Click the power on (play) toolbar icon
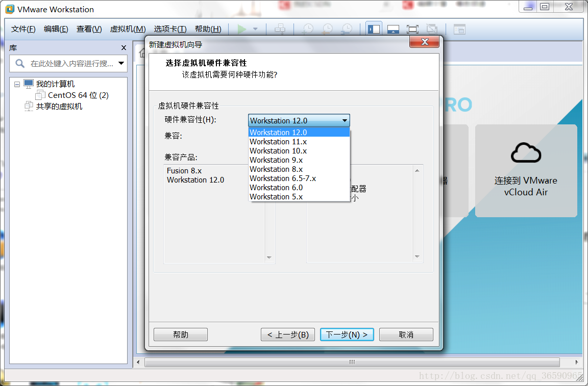 coord(242,29)
